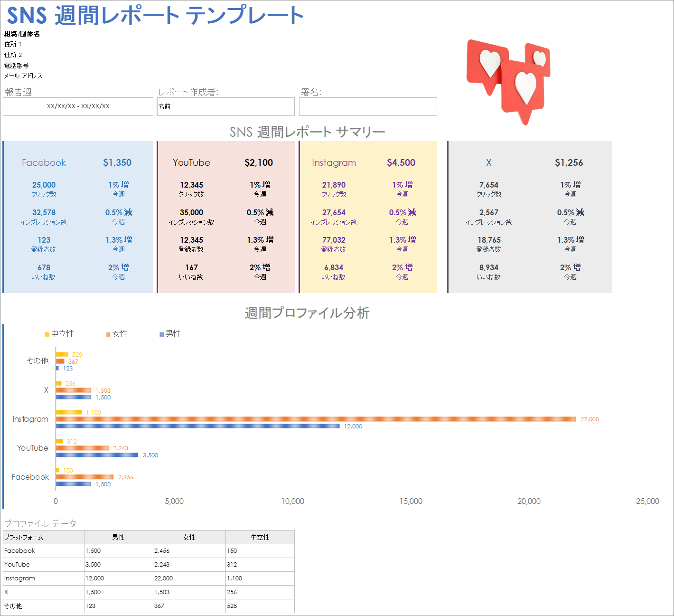Click the Instagram 女性 bar labeled 22,000
Image resolution: width=674 pixels, height=616 pixels.
[316, 419]
